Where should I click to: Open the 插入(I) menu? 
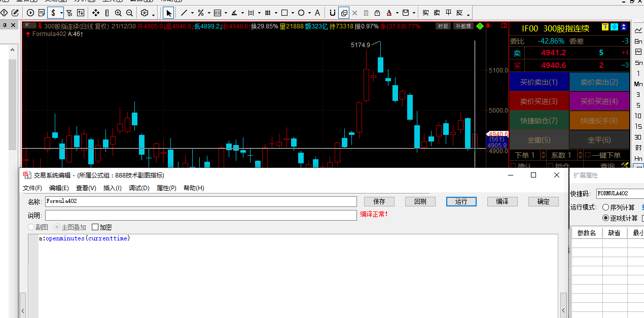113,188
